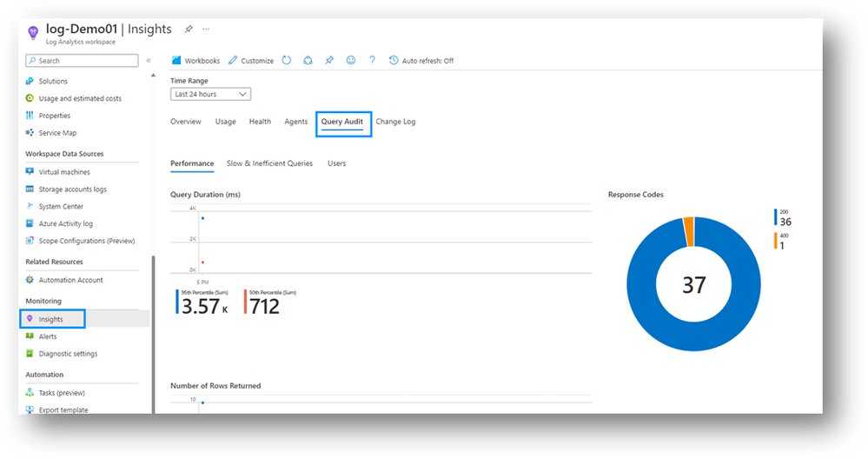Open help with question mark icon
Screen dimensions: 868x459
pos(372,60)
